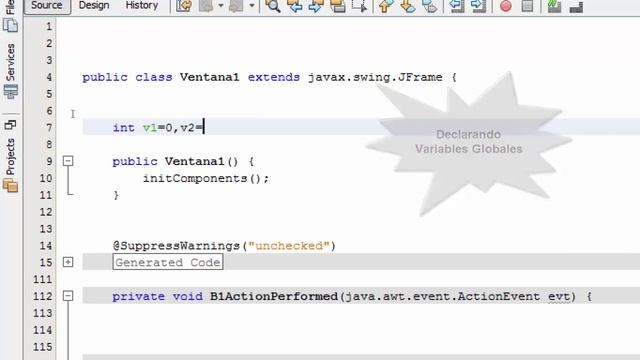Switch to the Design view tab
This screenshot has width=640, height=360.
[94, 5]
